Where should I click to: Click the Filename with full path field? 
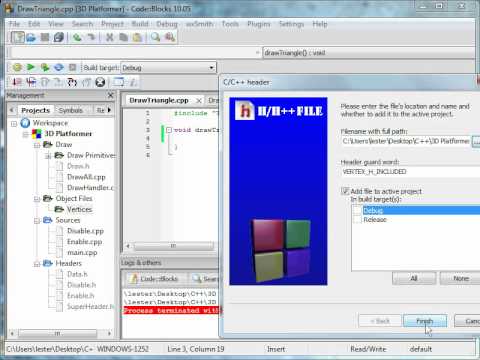(x=406, y=141)
